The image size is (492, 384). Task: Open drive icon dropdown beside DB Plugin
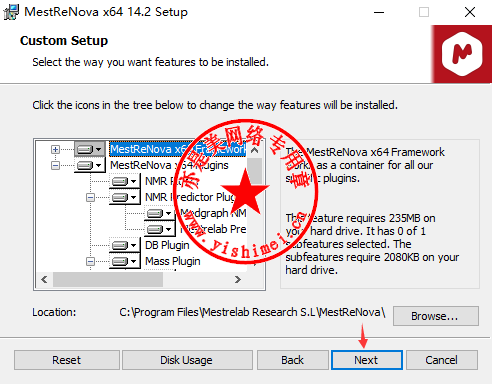(125, 245)
